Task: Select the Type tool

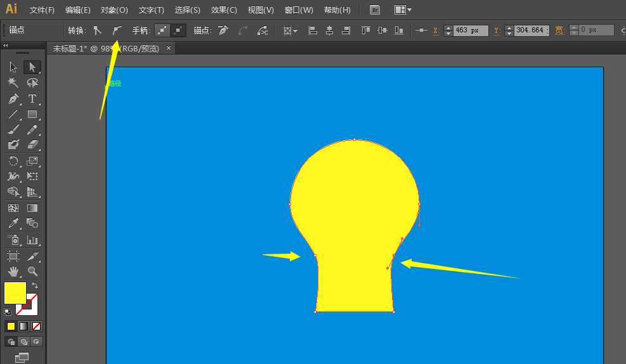Action: (x=32, y=99)
